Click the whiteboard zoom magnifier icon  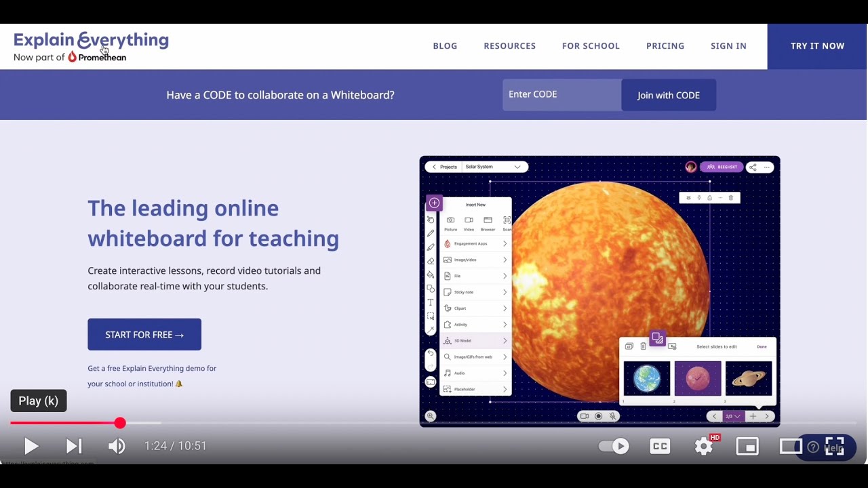tap(431, 416)
